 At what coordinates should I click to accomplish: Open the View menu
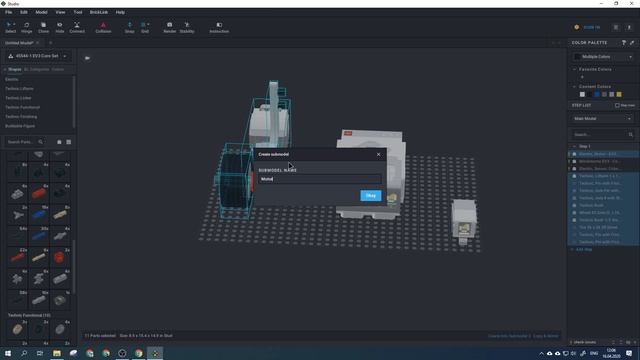(60, 12)
